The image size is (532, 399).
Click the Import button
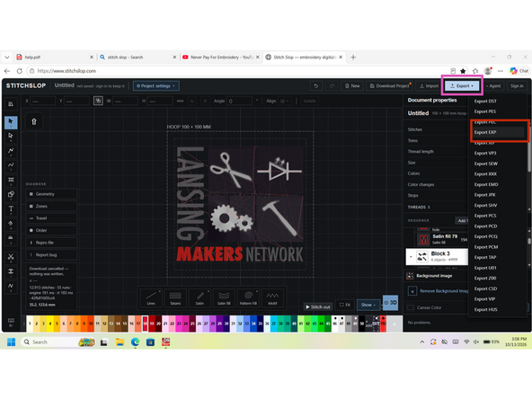coord(429,86)
